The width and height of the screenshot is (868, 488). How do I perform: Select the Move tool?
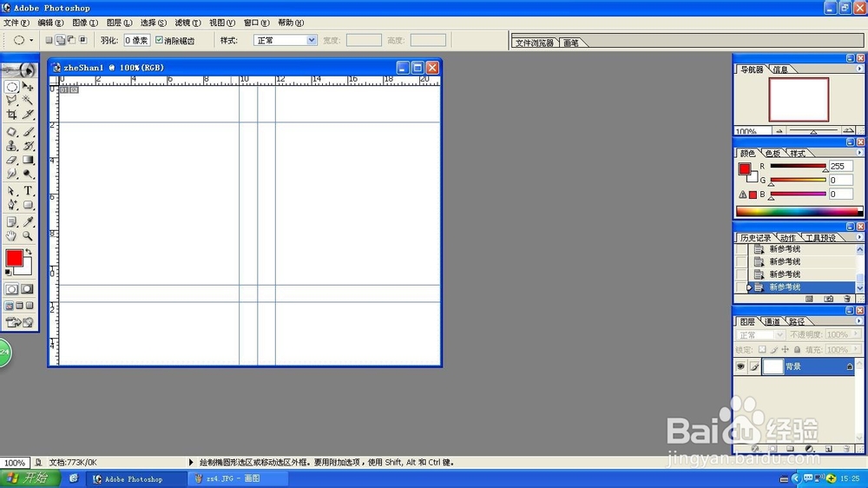(28, 87)
